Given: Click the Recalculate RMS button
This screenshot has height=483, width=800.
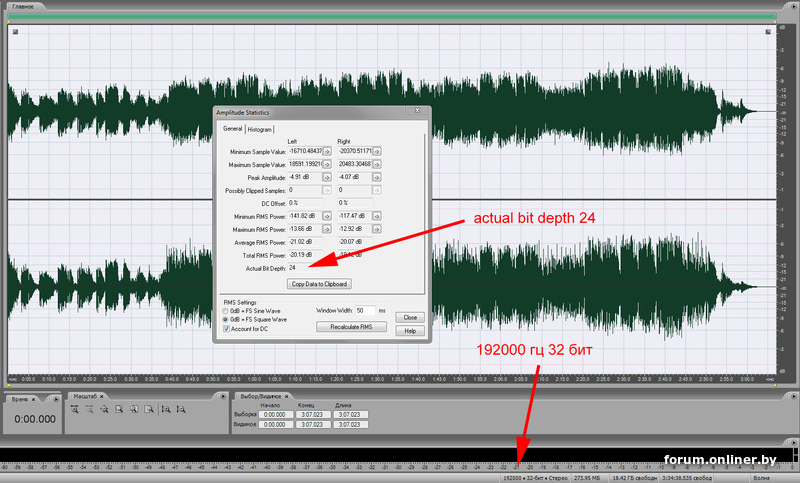Looking at the screenshot, I should (352, 327).
